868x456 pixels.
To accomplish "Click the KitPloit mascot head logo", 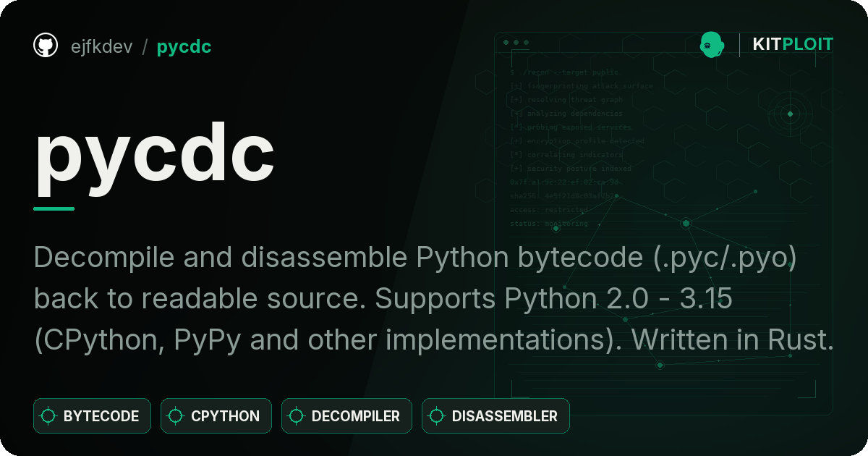I will pyautogui.click(x=712, y=45).
